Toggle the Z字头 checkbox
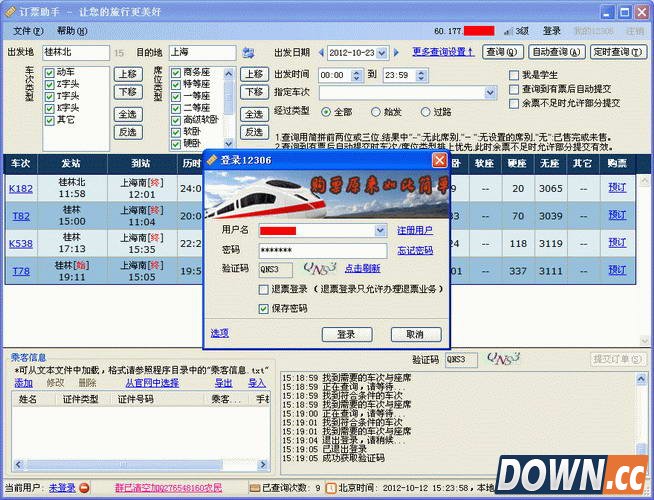This screenshot has height=500, width=654. (50, 85)
